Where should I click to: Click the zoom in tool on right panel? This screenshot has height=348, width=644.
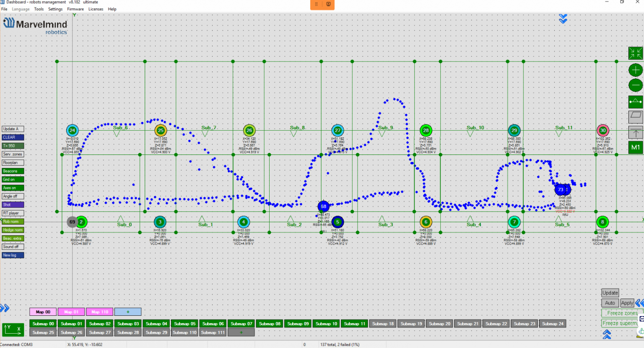click(635, 70)
